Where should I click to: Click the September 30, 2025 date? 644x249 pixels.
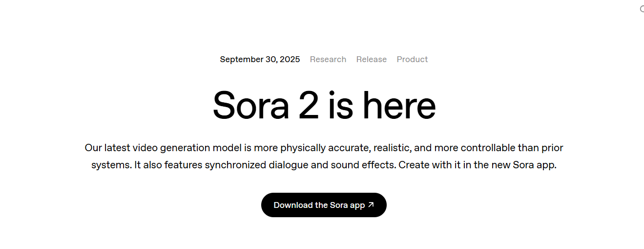(x=260, y=59)
